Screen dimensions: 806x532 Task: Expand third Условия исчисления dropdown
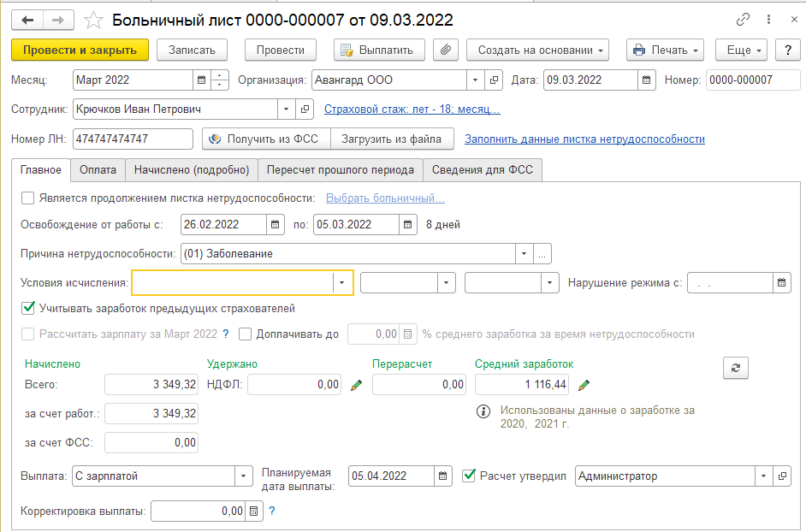pos(550,283)
